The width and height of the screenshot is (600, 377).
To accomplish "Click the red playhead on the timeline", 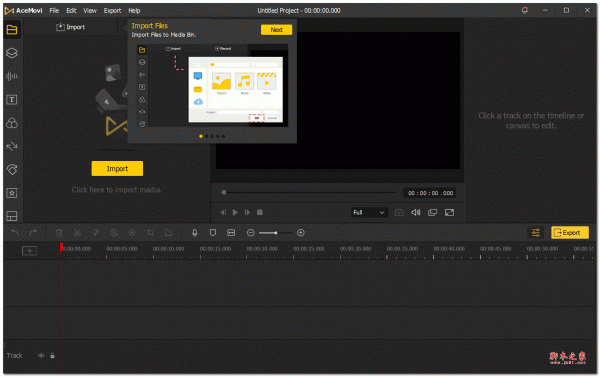I will 61,247.
